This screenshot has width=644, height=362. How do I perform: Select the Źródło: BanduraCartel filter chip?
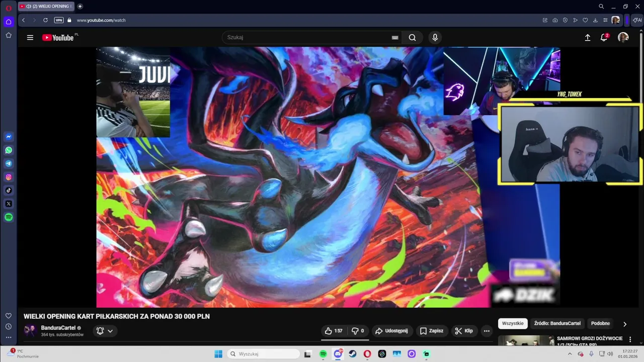tap(557, 323)
